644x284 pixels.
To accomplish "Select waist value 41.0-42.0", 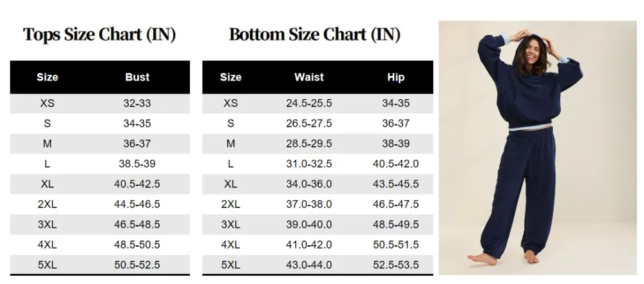I will (309, 245).
